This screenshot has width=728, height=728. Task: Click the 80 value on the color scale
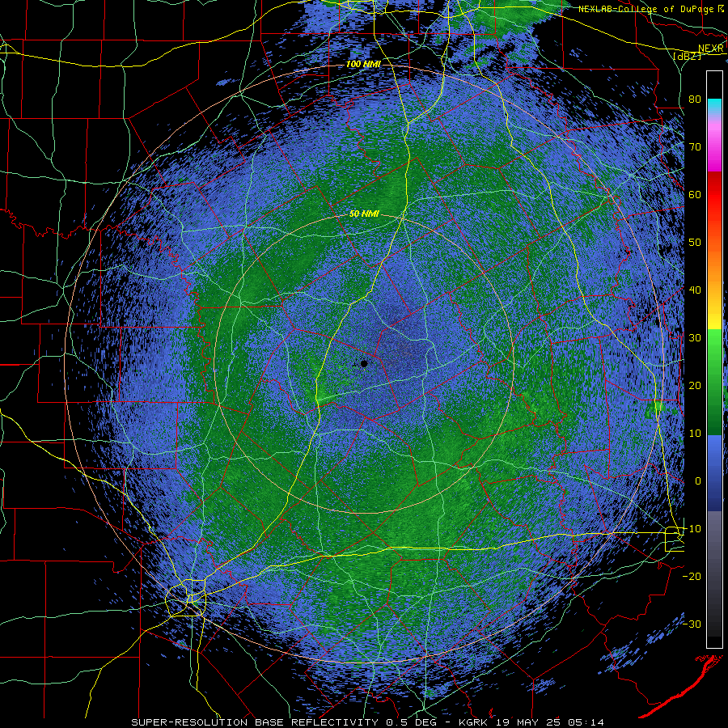pos(695,99)
